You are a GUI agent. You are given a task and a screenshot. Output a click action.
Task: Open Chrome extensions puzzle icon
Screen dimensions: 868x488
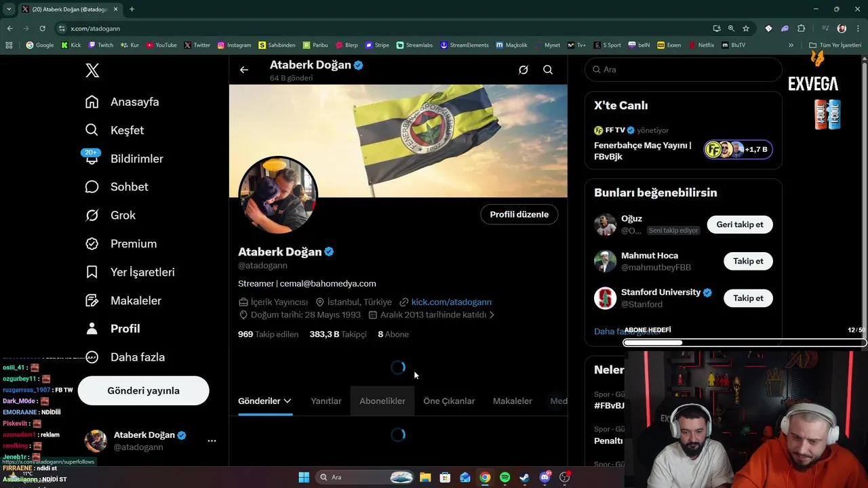(x=802, y=28)
